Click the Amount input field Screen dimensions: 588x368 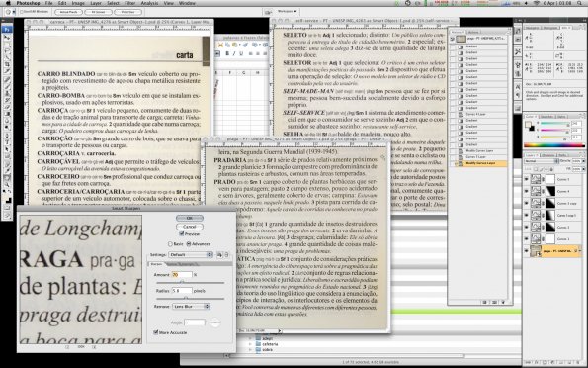[182, 275]
